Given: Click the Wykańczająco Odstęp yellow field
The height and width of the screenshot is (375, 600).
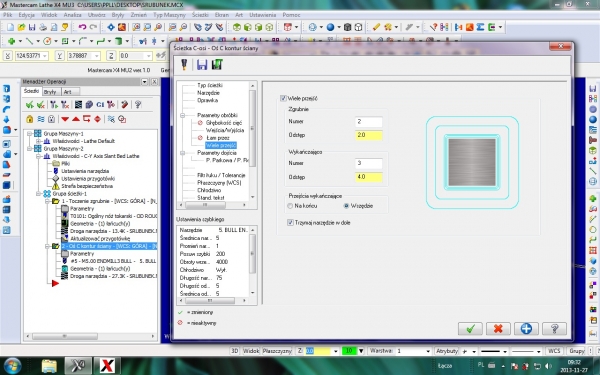Looking at the screenshot, I should click(x=368, y=177).
